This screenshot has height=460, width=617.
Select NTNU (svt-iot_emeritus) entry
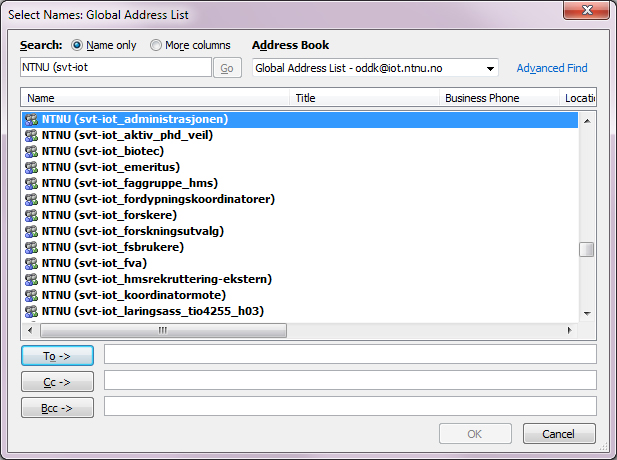[300, 168]
